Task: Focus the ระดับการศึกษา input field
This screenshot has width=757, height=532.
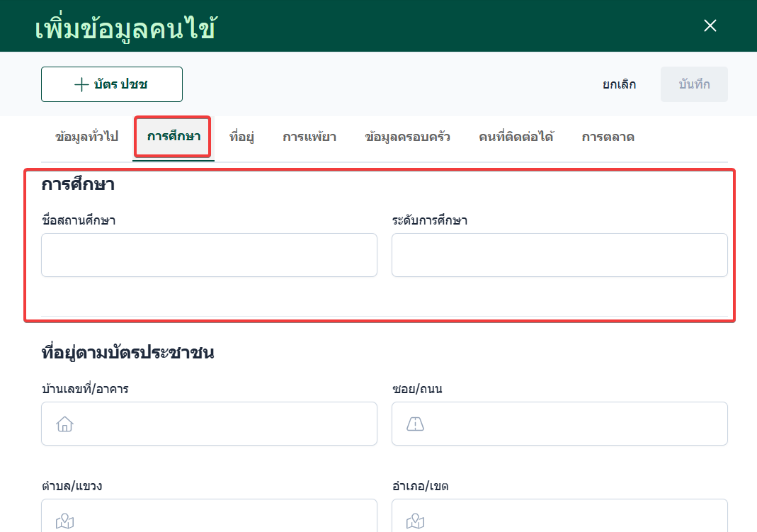Action: tap(559, 255)
